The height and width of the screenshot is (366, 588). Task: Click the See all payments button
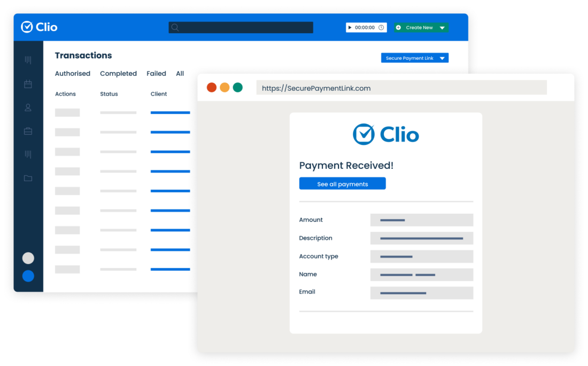point(342,183)
